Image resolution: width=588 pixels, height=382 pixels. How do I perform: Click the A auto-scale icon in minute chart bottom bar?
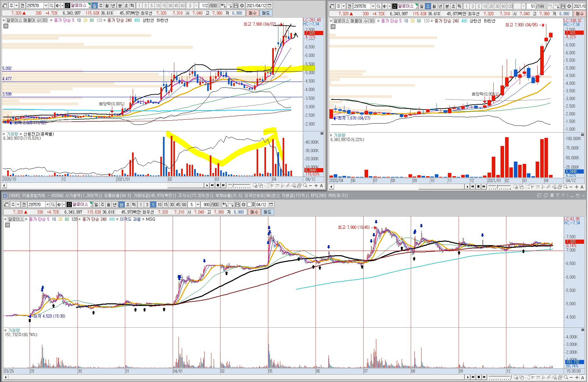(582, 377)
